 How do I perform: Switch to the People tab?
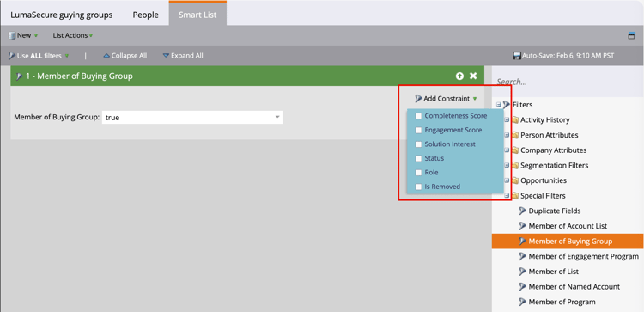145,15
